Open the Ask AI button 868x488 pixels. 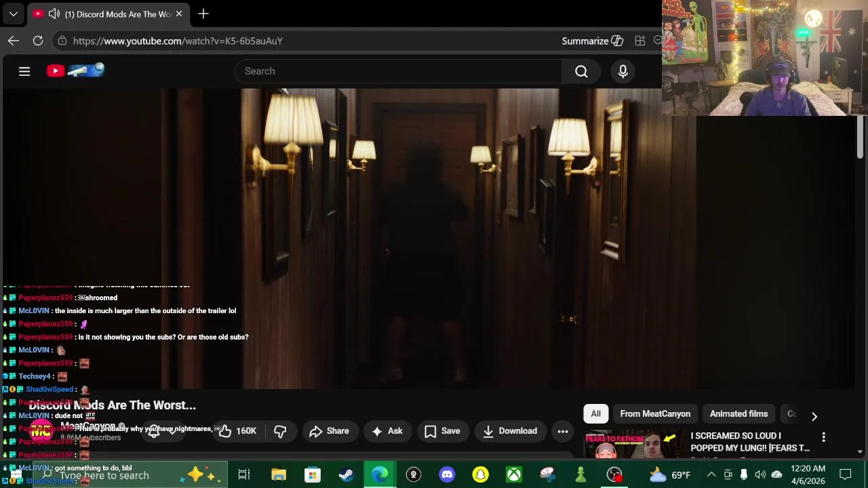point(387,431)
